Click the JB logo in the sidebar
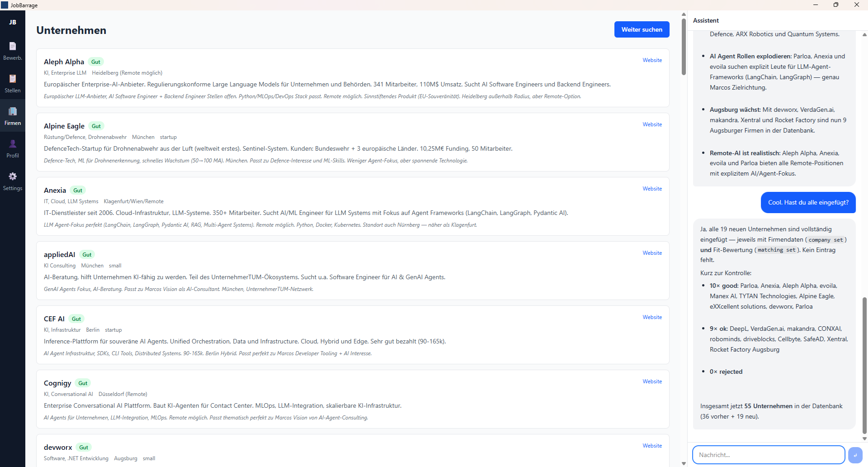The height and width of the screenshot is (467, 868). coord(13,22)
